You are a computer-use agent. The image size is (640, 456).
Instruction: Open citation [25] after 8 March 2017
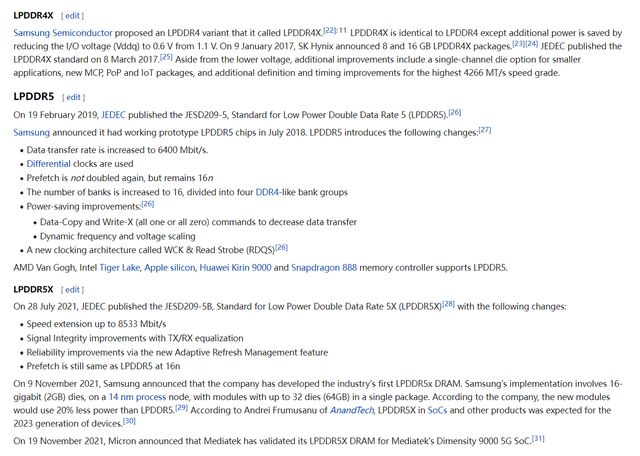166,57
